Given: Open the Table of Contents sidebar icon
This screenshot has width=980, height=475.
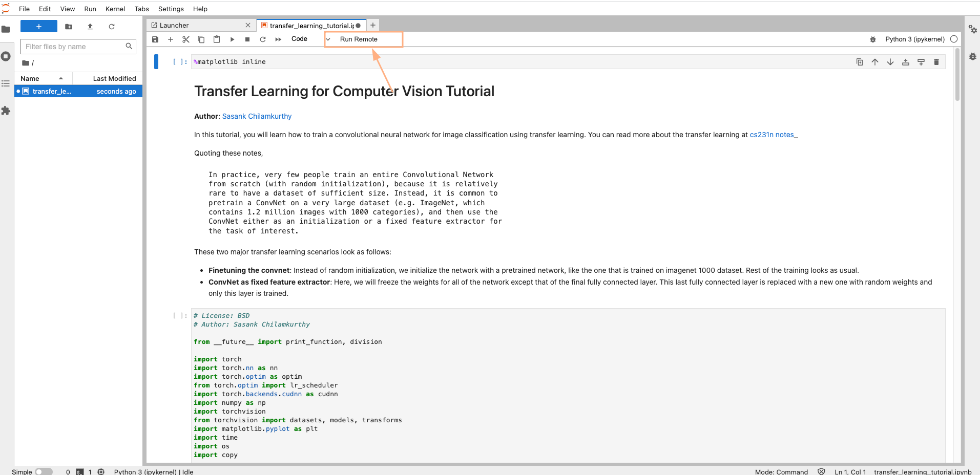Looking at the screenshot, I should (x=6, y=83).
